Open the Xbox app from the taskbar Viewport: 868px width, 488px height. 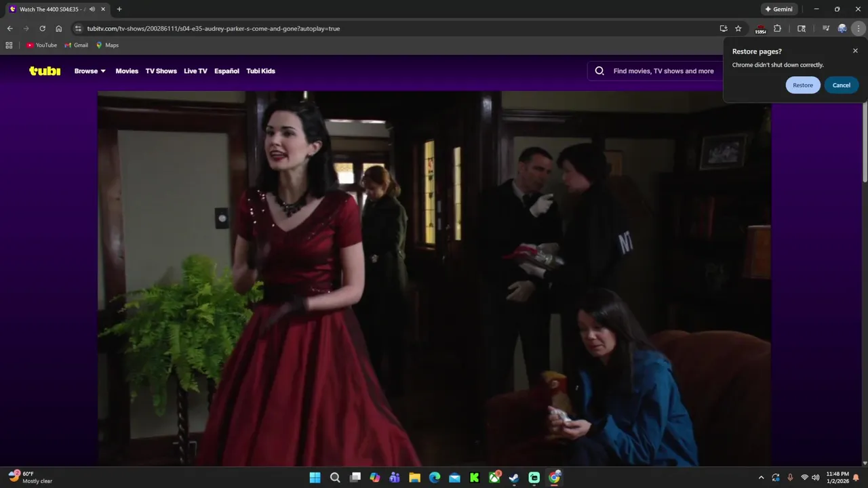(x=494, y=478)
